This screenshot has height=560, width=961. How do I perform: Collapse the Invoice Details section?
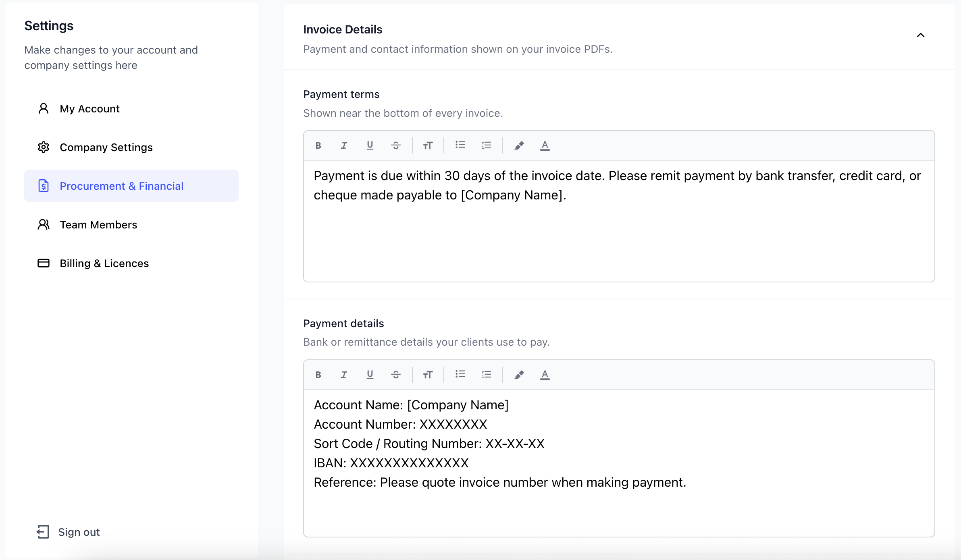pos(920,35)
